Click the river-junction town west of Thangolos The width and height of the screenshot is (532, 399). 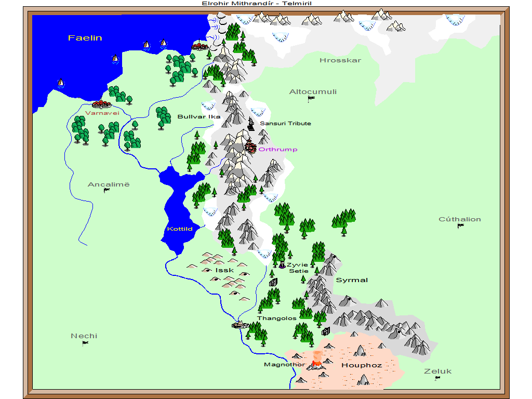click(x=240, y=325)
